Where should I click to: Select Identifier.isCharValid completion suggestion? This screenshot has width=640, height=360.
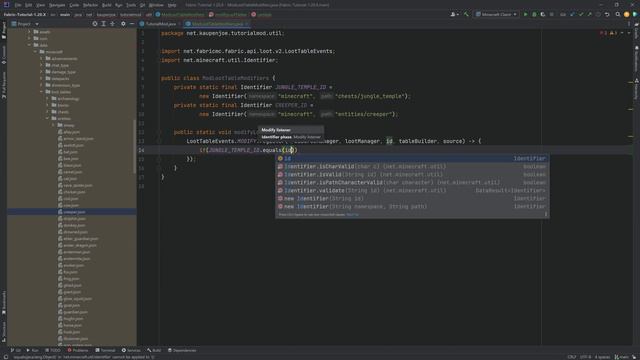(x=412, y=167)
